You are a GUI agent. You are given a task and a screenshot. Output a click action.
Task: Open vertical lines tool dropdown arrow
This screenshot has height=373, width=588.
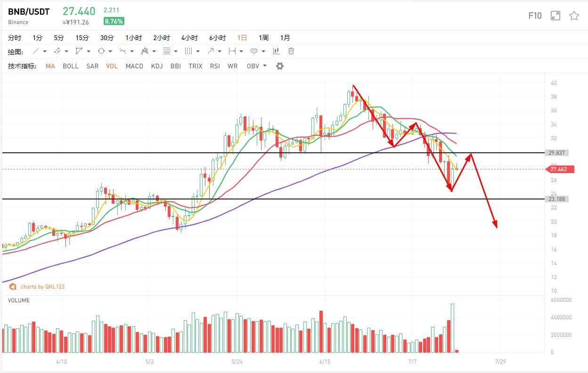point(198,51)
